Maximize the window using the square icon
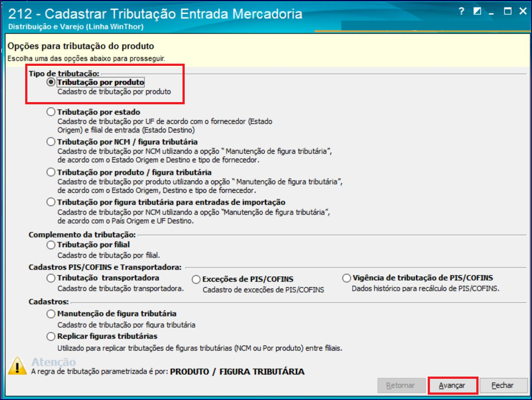The height and width of the screenshot is (400, 532). (x=508, y=11)
